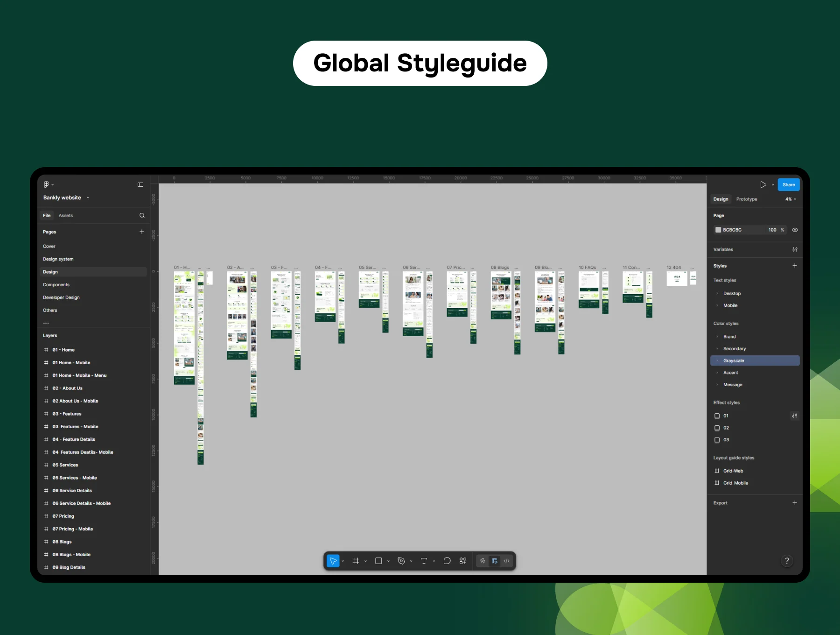Expand Brand color styles group
Image resolution: width=840 pixels, height=635 pixels.
click(x=717, y=337)
